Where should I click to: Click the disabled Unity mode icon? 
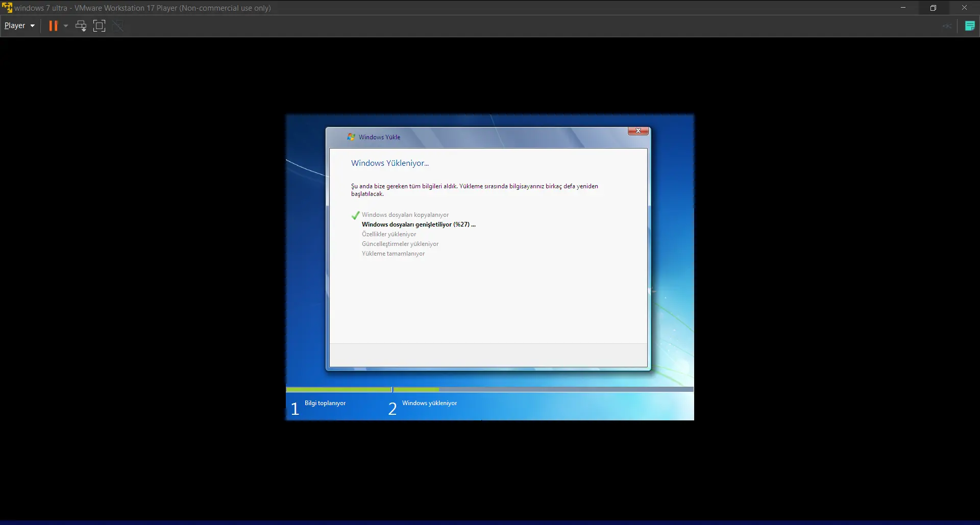118,26
